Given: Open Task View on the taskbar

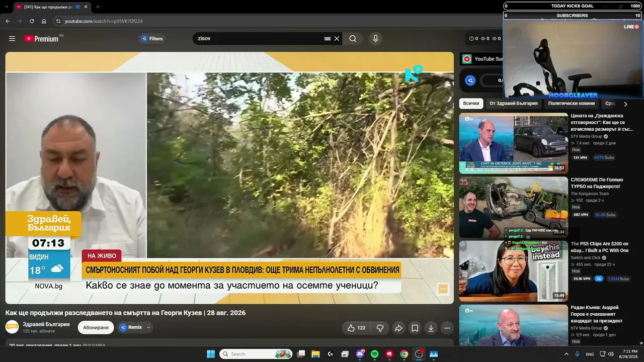Looking at the screenshot, I should pos(301,354).
